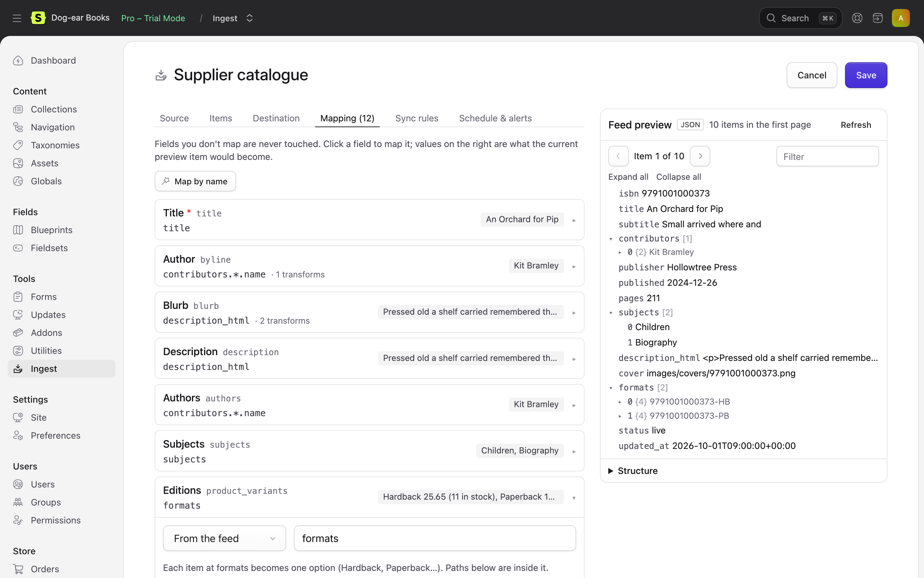
Task: Click the view site icon in header
Action: click(x=877, y=18)
